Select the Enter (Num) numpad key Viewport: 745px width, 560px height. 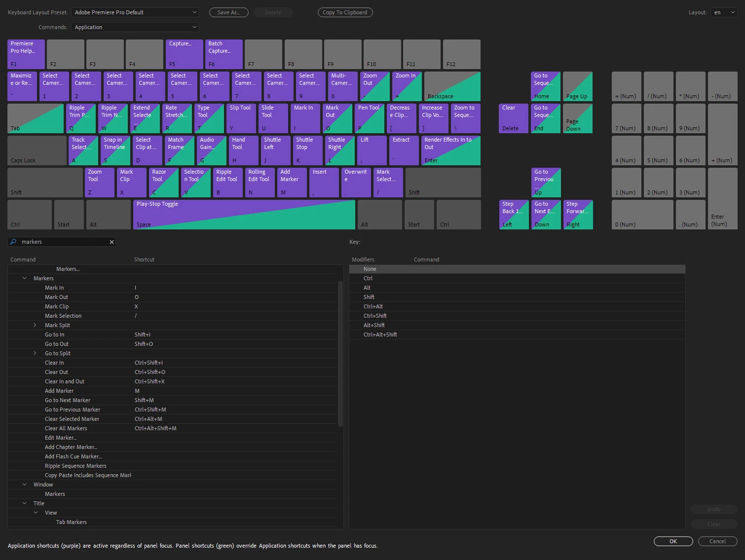click(x=722, y=198)
